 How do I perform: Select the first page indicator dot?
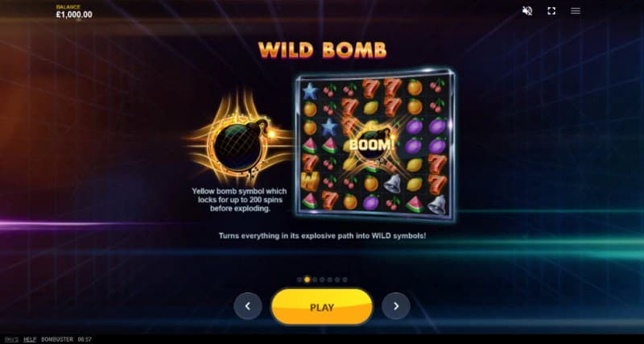click(x=299, y=280)
